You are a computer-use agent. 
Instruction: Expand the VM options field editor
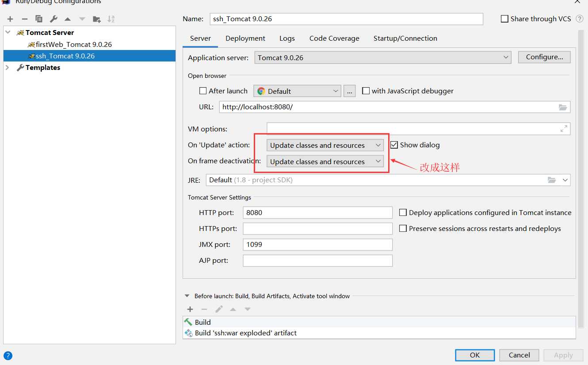click(564, 129)
